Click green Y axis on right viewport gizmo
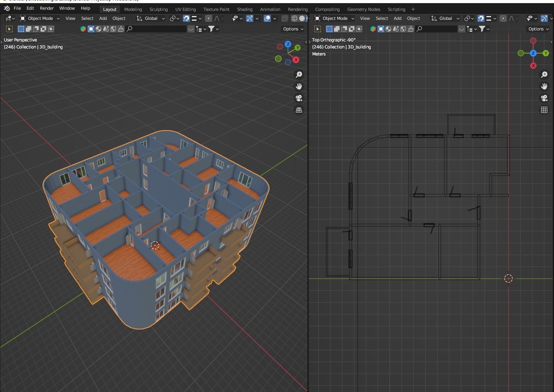This screenshot has width=554, height=392. click(546, 53)
